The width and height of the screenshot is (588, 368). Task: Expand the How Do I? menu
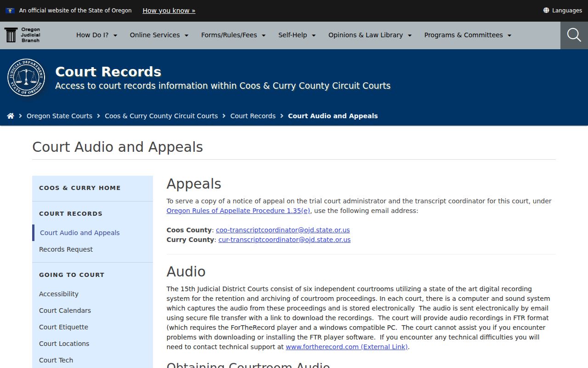tap(96, 35)
